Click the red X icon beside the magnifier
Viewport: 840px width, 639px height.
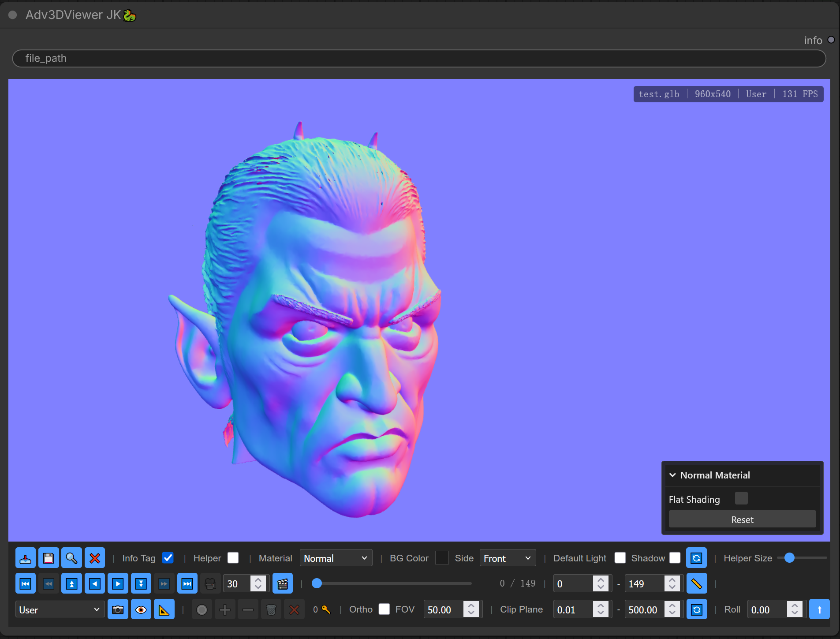(94, 558)
